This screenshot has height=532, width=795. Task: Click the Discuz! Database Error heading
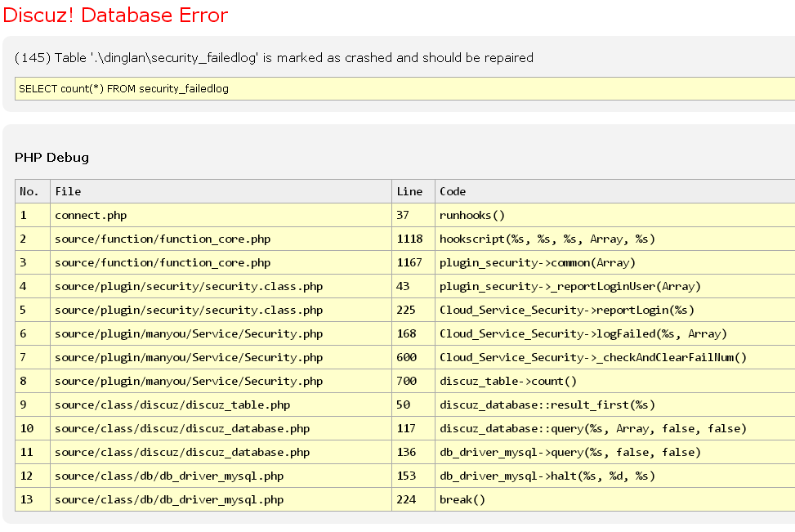115,15
